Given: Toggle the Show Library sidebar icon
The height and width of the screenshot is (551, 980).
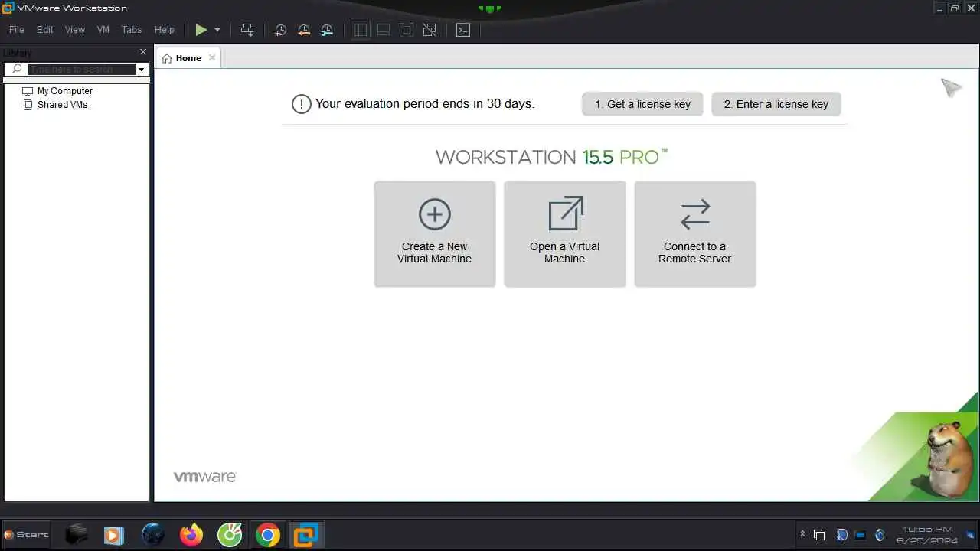Looking at the screenshot, I should 361,30.
